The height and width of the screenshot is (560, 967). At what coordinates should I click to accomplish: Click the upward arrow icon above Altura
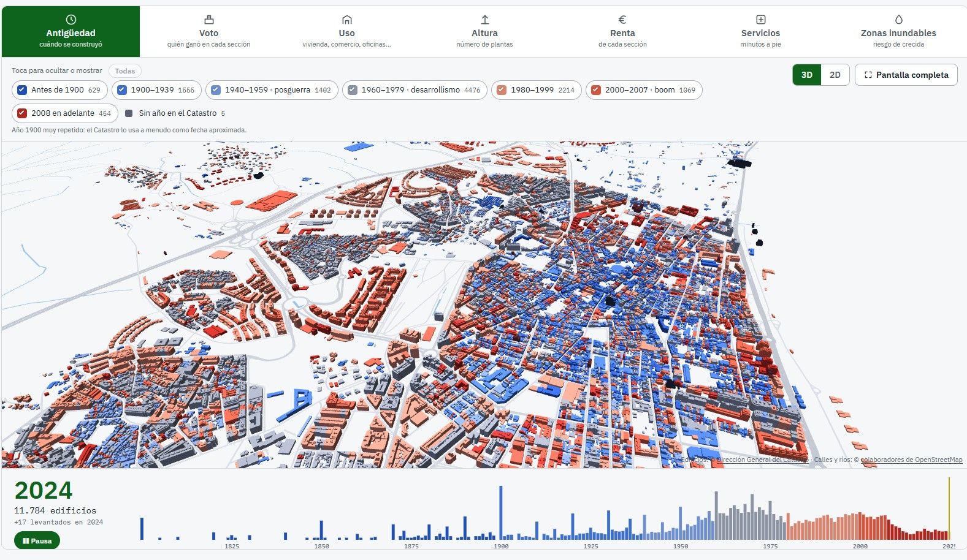(484, 20)
